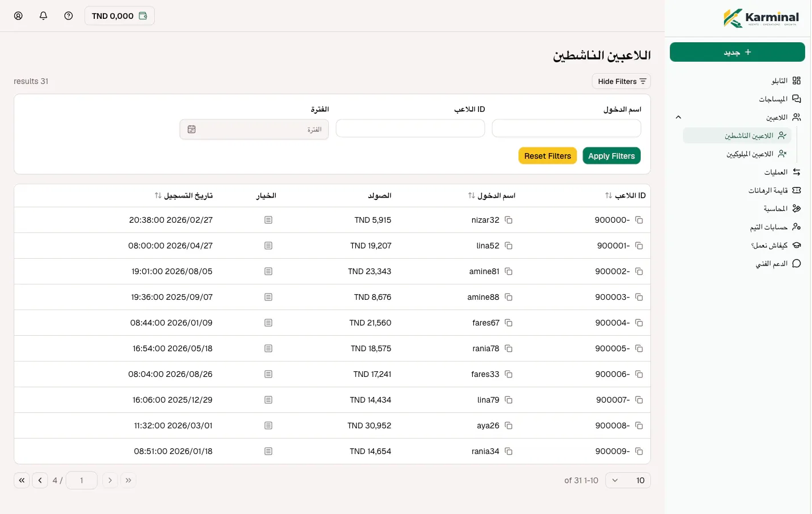
Task: Collapse the اللاعبين sidebar group
Action: click(678, 117)
